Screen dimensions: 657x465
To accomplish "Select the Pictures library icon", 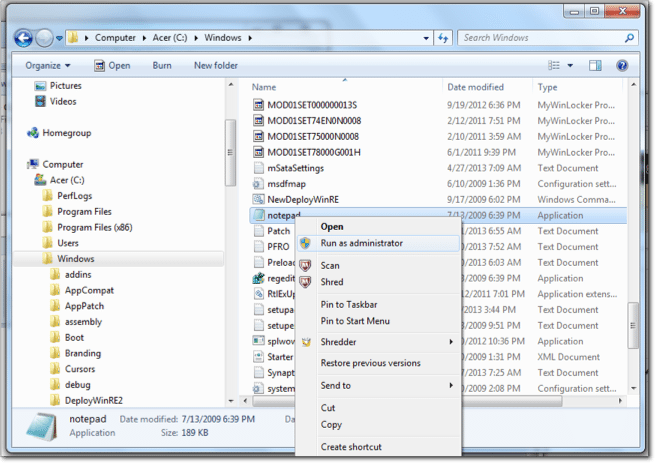I will coord(41,86).
